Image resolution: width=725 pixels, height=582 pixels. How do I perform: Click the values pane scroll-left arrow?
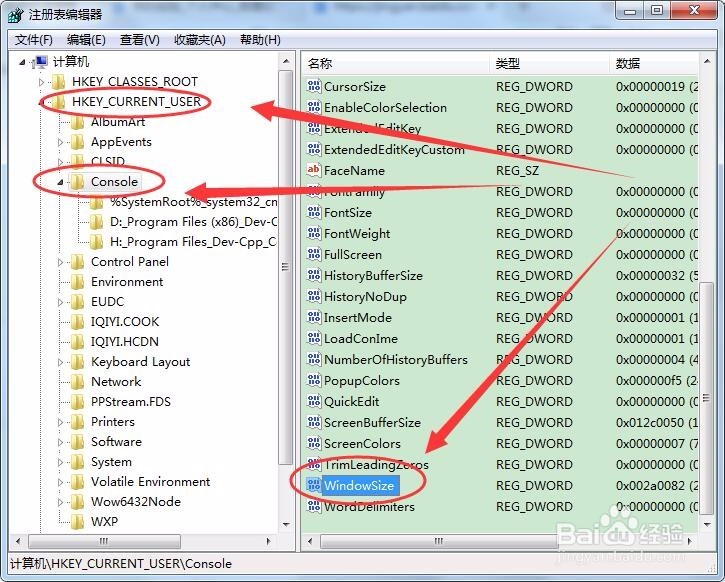[310, 541]
